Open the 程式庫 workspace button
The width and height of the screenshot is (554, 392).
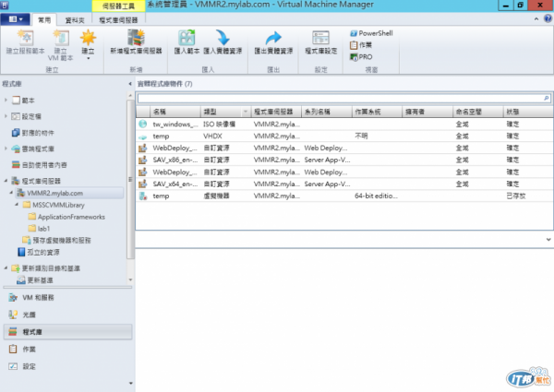coord(67,332)
